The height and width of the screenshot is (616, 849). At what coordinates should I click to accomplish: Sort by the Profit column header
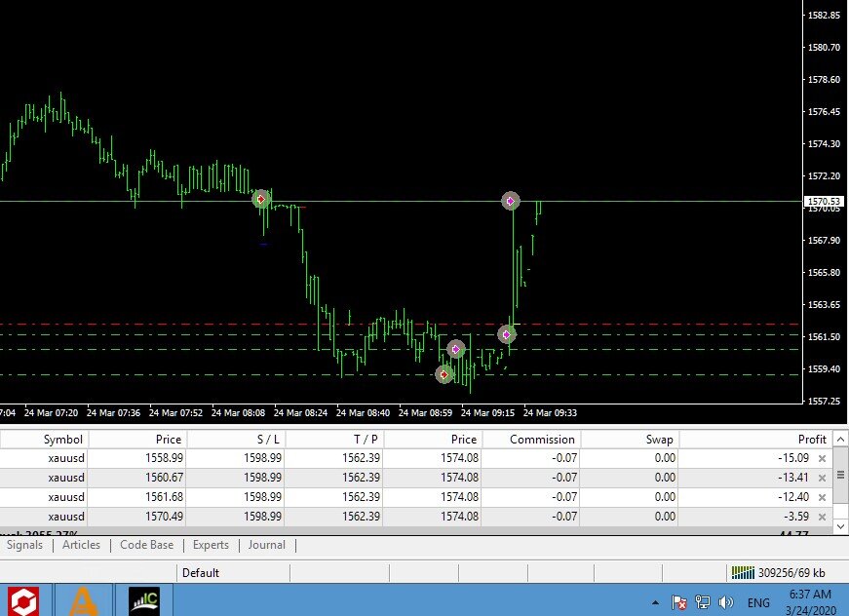(755, 439)
